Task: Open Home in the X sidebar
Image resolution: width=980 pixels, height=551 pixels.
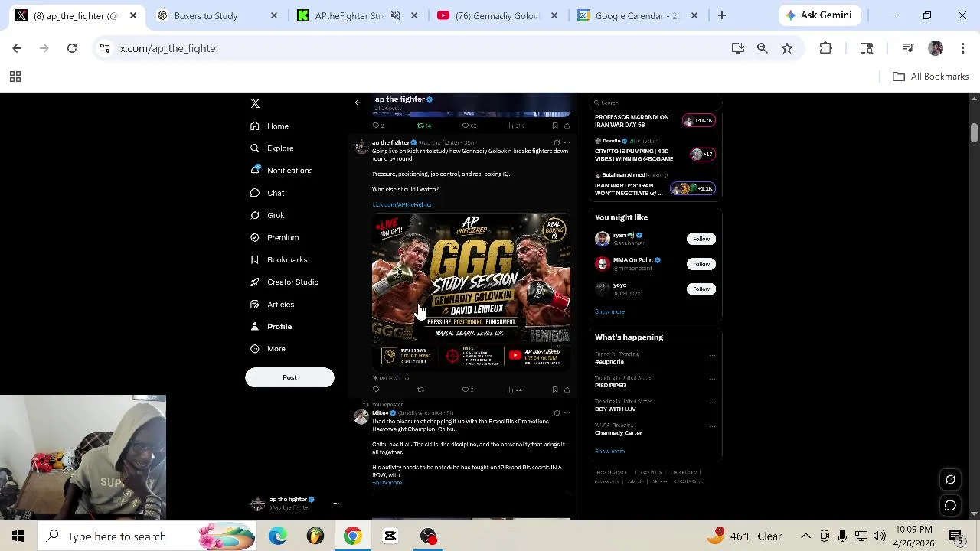Action: point(269,126)
